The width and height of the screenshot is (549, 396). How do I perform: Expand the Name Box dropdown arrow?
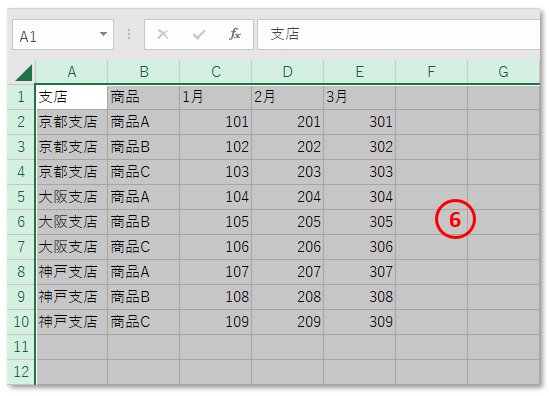point(103,34)
